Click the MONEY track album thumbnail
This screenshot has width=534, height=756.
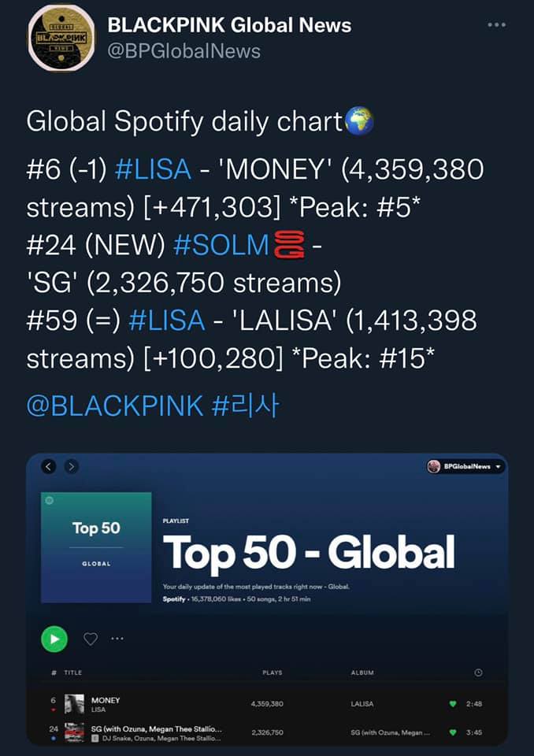point(74,704)
